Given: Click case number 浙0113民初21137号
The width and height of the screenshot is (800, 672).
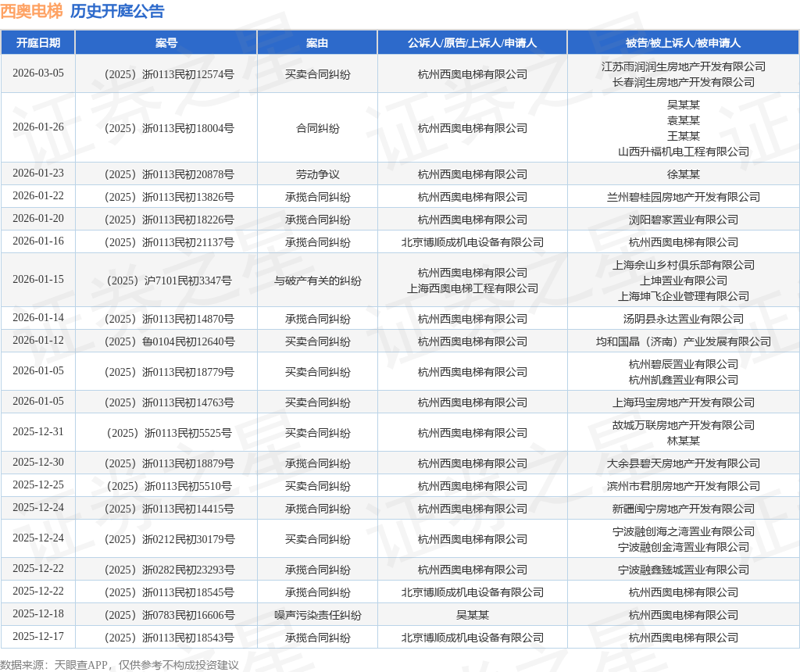Looking at the screenshot, I should coord(169,242).
